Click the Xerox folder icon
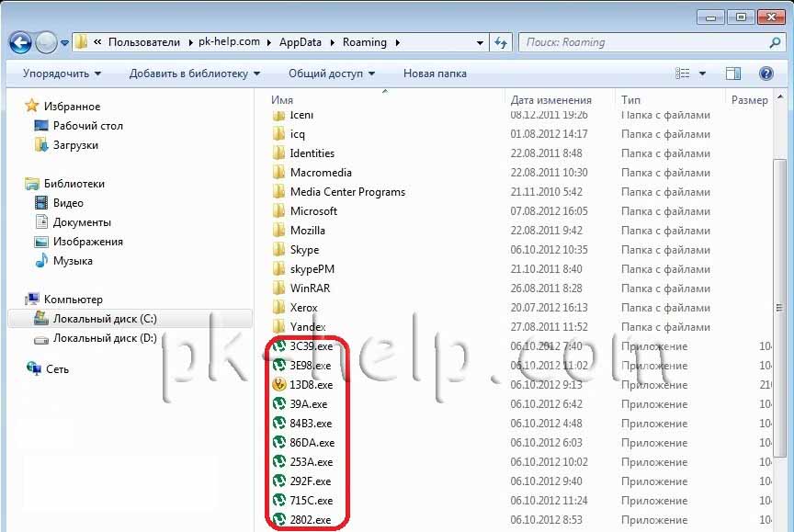The height and width of the screenshot is (532, 794). point(278,307)
